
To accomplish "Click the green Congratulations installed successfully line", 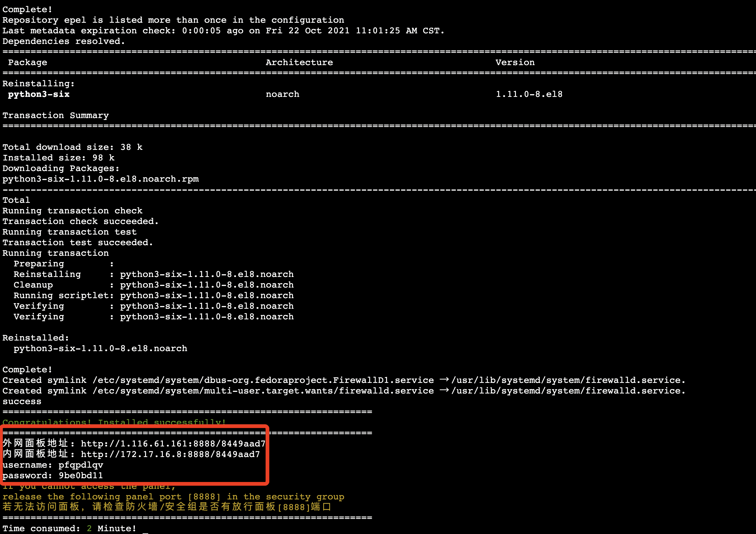I will pyautogui.click(x=114, y=422).
